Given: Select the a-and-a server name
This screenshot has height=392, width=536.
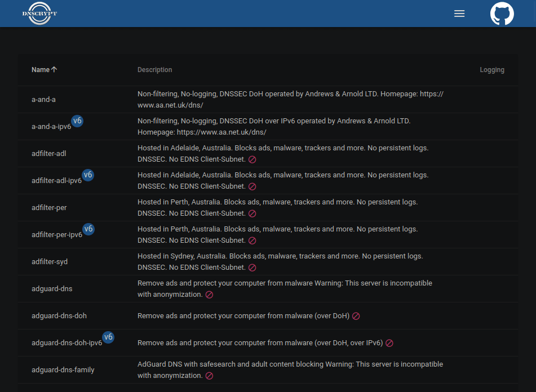Looking at the screenshot, I should 43,99.
